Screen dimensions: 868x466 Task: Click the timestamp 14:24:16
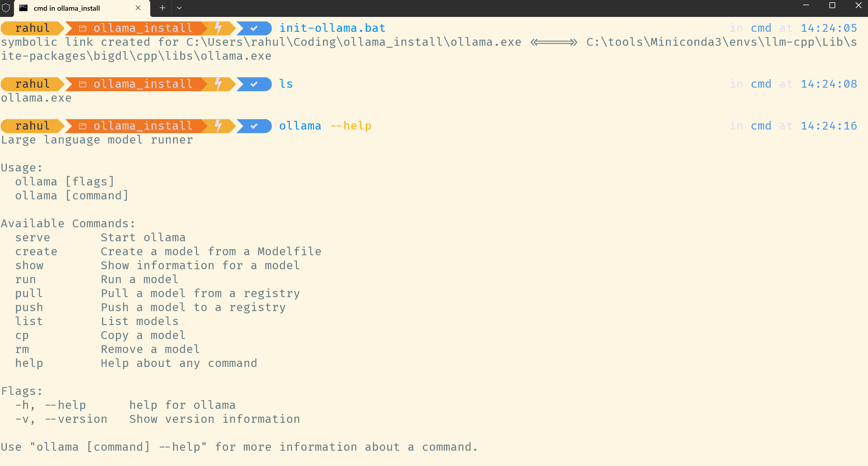coord(829,125)
